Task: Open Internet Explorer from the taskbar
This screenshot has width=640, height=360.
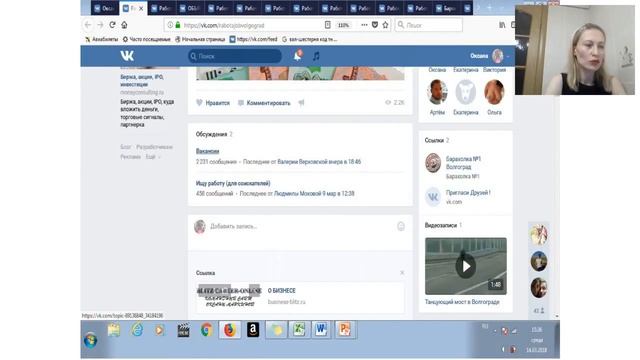Action: pyautogui.click(x=137, y=330)
